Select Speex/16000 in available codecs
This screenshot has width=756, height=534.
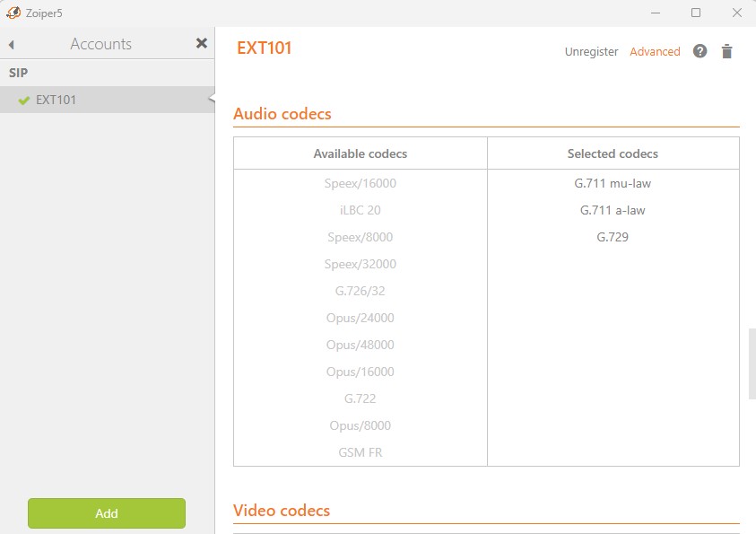[361, 183]
